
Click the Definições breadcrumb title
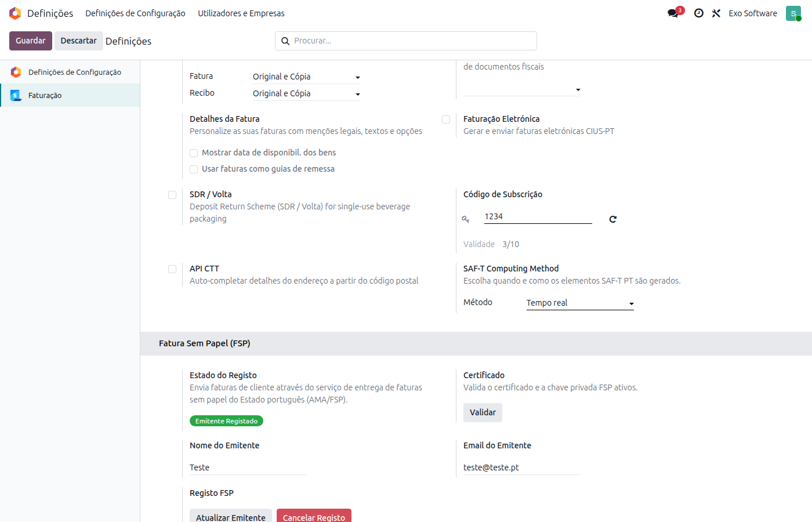pyautogui.click(x=128, y=41)
